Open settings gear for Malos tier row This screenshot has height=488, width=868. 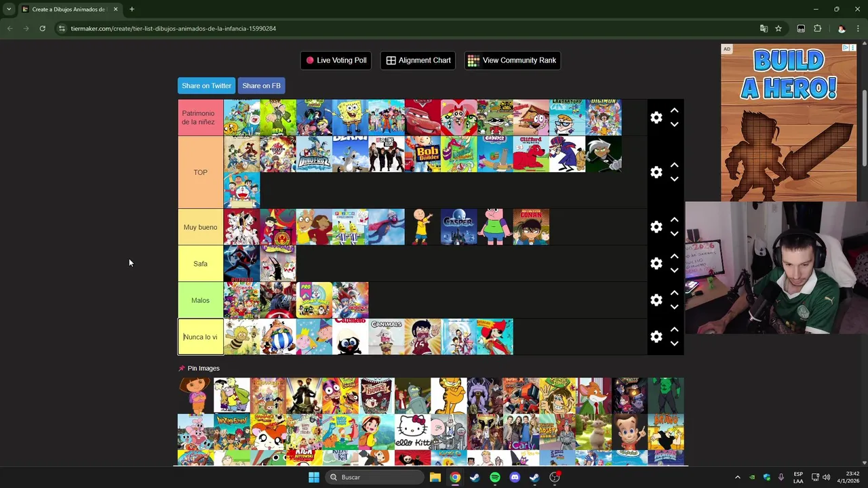coord(656,300)
